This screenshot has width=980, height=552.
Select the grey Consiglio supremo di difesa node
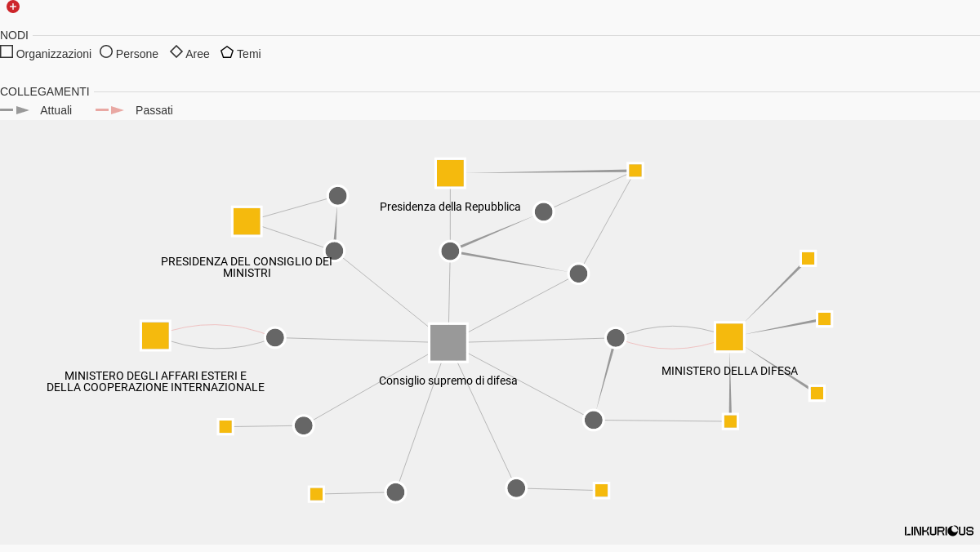pyautogui.click(x=448, y=343)
